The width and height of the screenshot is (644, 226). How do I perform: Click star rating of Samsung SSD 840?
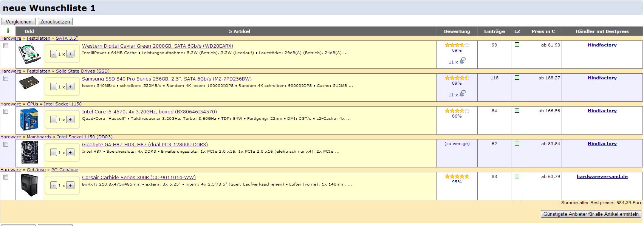457,78
